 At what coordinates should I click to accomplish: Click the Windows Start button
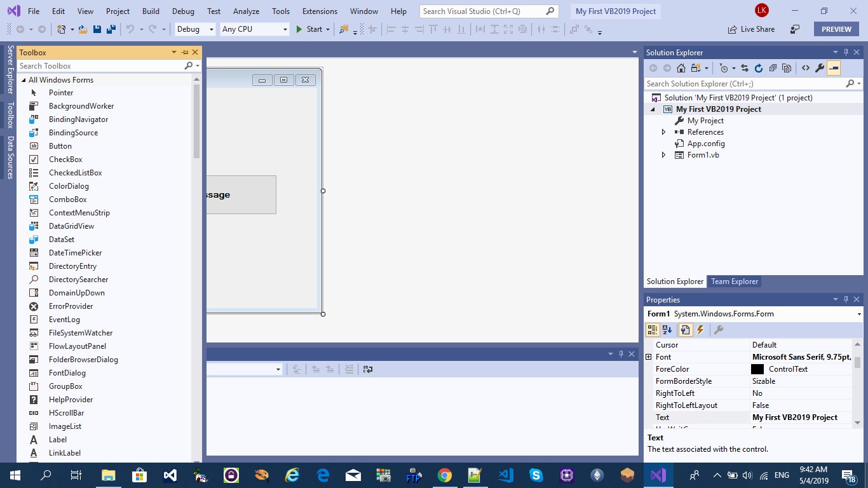click(15, 475)
